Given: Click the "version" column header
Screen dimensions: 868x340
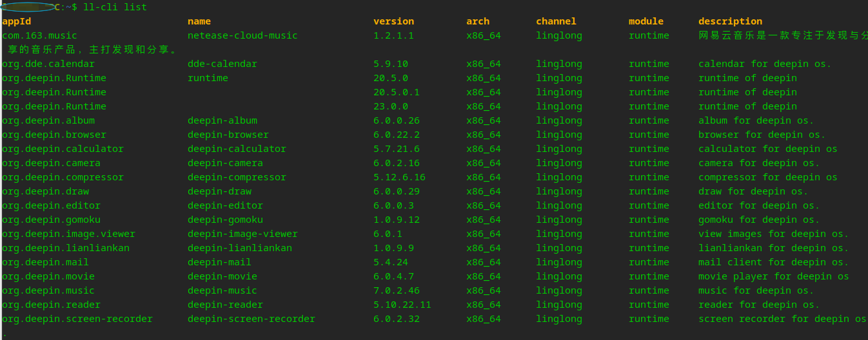Looking at the screenshot, I should 393,21.
